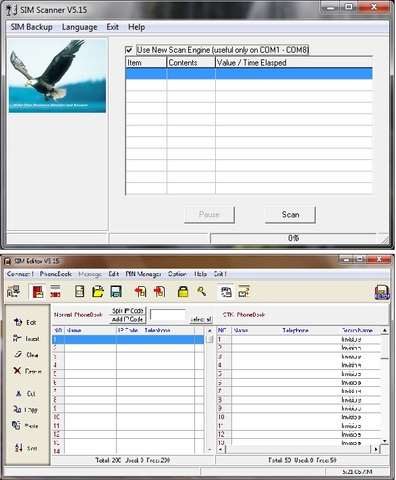This screenshot has height=480, width=396.
Task: Click the Add IP Code button
Action: (127, 319)
